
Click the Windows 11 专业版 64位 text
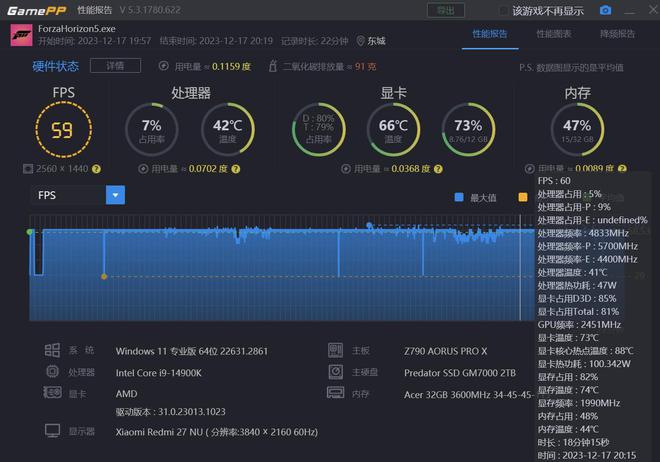[x=192, y=351]
